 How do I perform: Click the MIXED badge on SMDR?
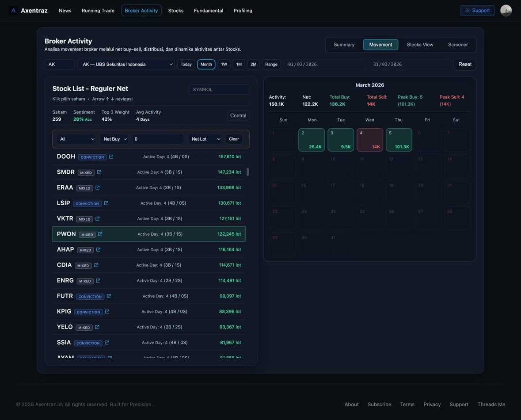86,172
